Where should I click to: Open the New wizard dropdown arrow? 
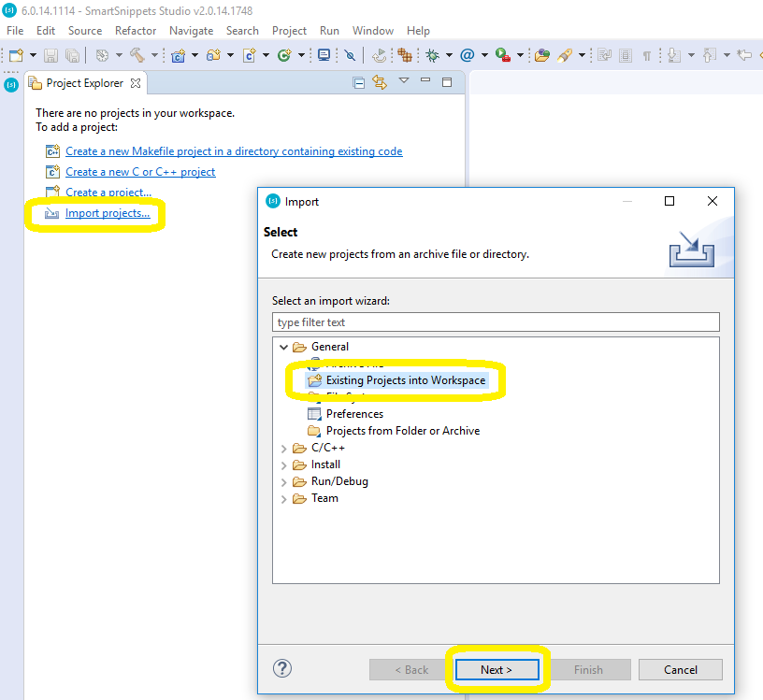click(33, 55)
